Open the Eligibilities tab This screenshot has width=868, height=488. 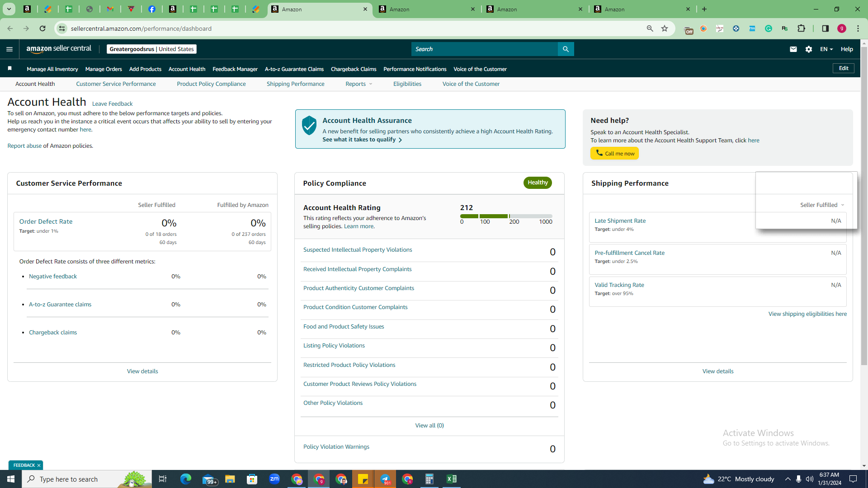tap(407, 84)
